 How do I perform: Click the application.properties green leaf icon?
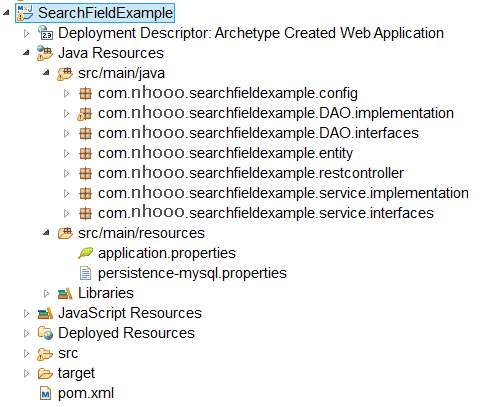click(x=85, y=253)
